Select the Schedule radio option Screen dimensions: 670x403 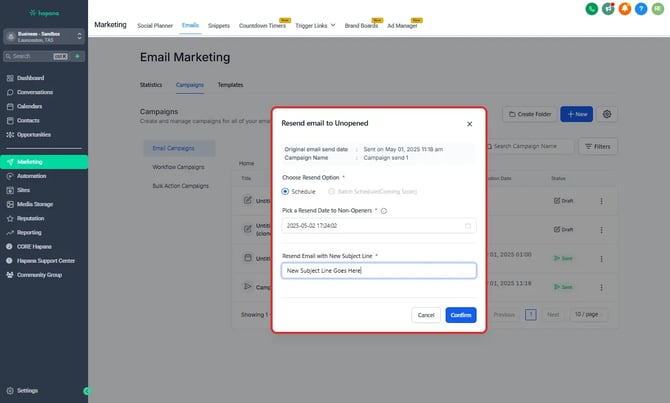[x=286, y=191]
